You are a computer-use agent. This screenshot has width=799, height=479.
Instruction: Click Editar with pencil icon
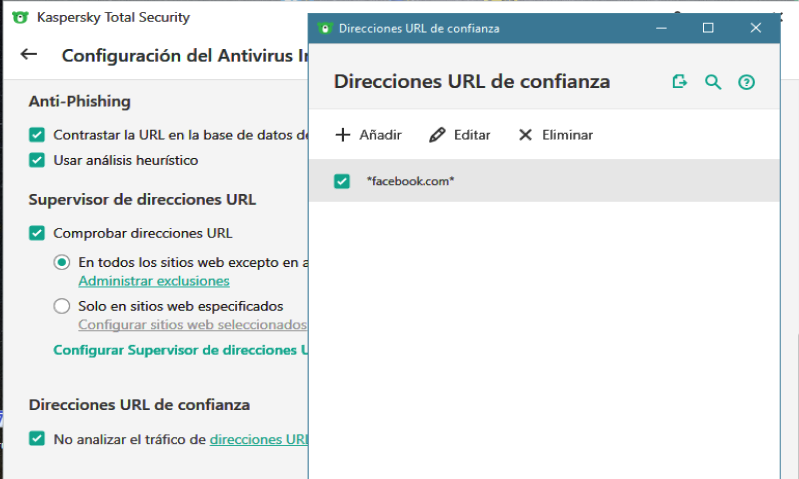[x=460, y=135]
